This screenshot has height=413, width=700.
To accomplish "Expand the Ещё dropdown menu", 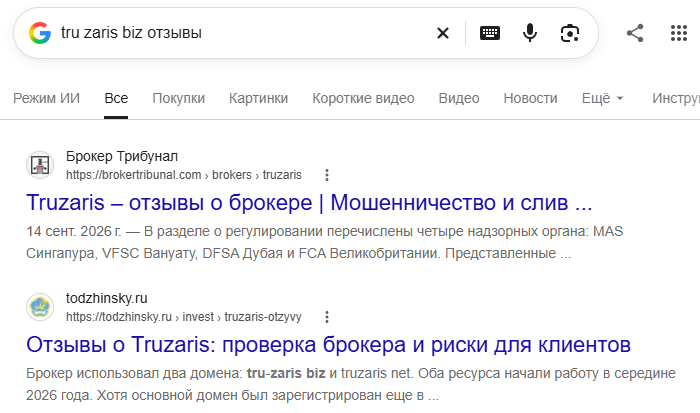I will [602, 98].
